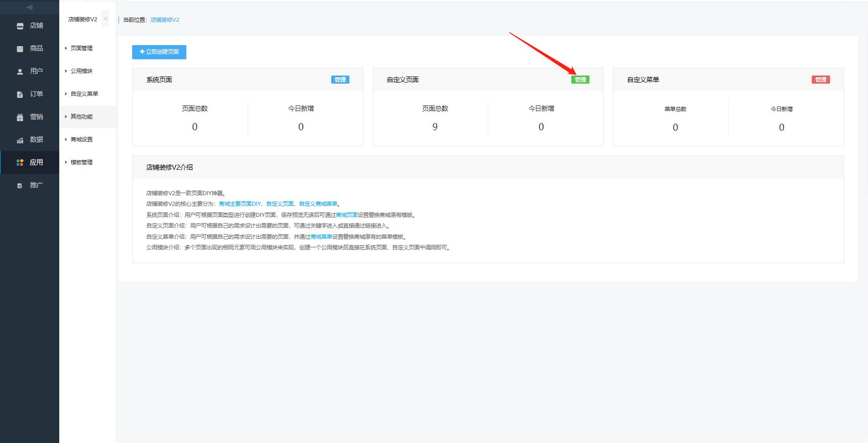This screenshot has height=443, width=868.
Task: Select 订单 in the main sidebar
Action: pos(29,94)
